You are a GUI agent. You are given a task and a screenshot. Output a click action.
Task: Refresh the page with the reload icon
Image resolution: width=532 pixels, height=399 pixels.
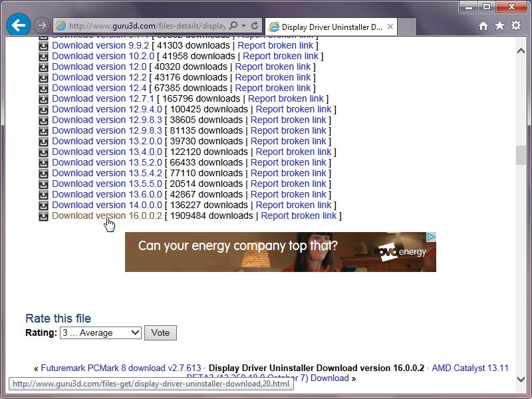(x=255, y=25)
